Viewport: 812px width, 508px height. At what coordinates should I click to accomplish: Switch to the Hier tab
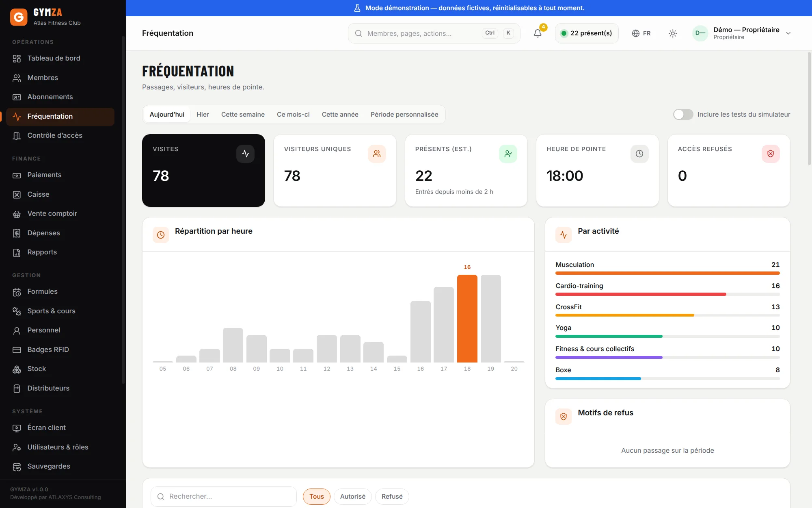(203, 115)
